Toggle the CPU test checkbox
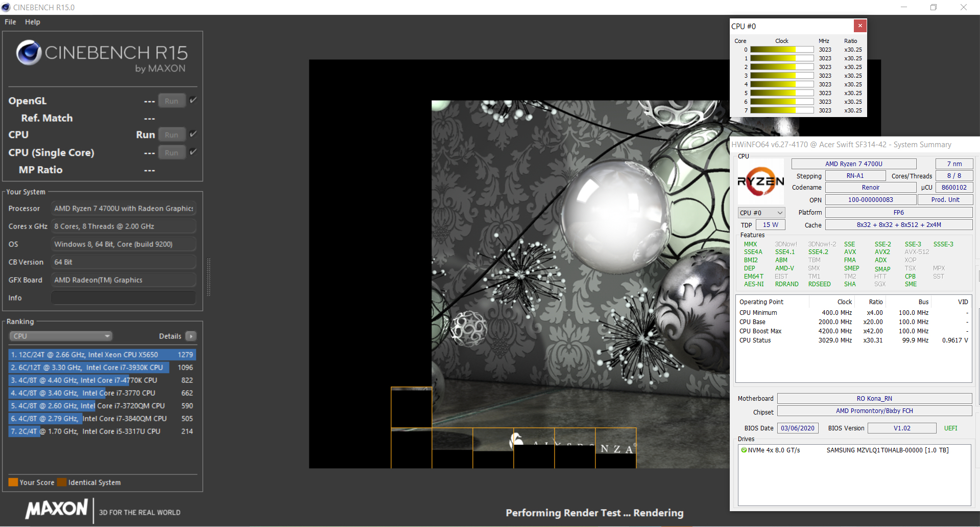The height and width of the screenshot is (527, 980). coord(193,134)
